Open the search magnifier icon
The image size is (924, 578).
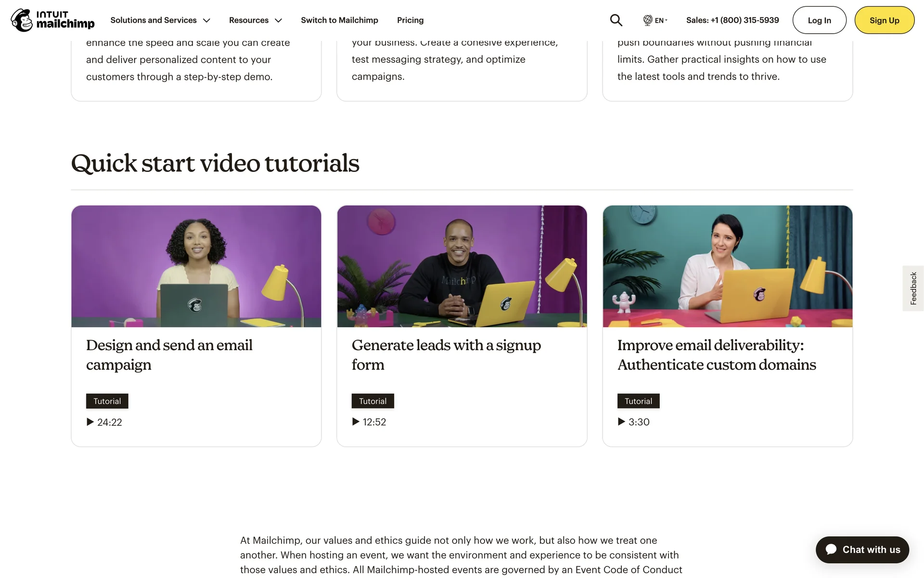[x=616, y=20]
